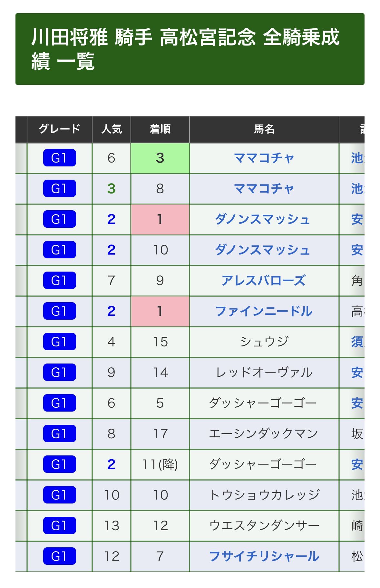The image size is (380, 588).
Task: Open ママコチャ link in the 3rd-place row
Action: pyautogui.click(x=264, y=158)
